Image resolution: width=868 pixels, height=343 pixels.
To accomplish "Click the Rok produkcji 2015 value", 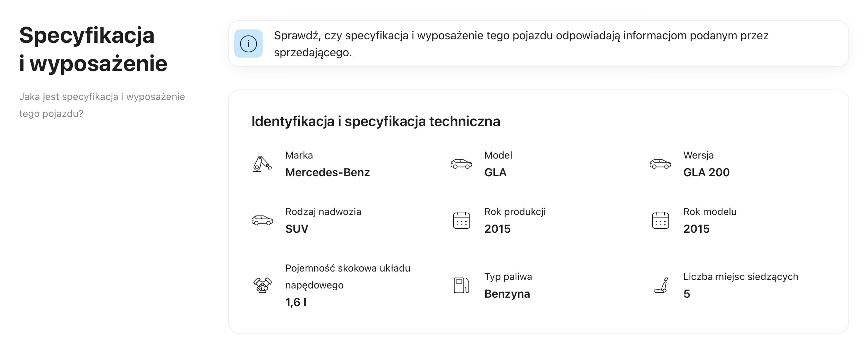I will pyautogui.click(x=497, y=229).
